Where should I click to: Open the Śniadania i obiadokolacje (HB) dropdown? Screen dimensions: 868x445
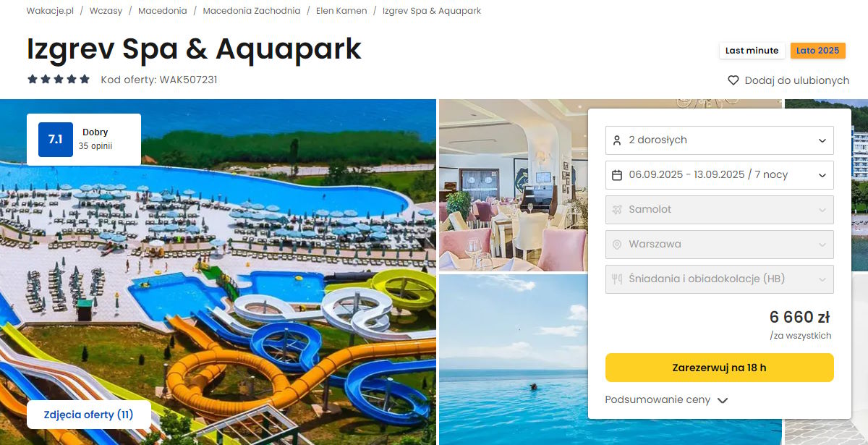pyautogui.click(x=720, y=279)
